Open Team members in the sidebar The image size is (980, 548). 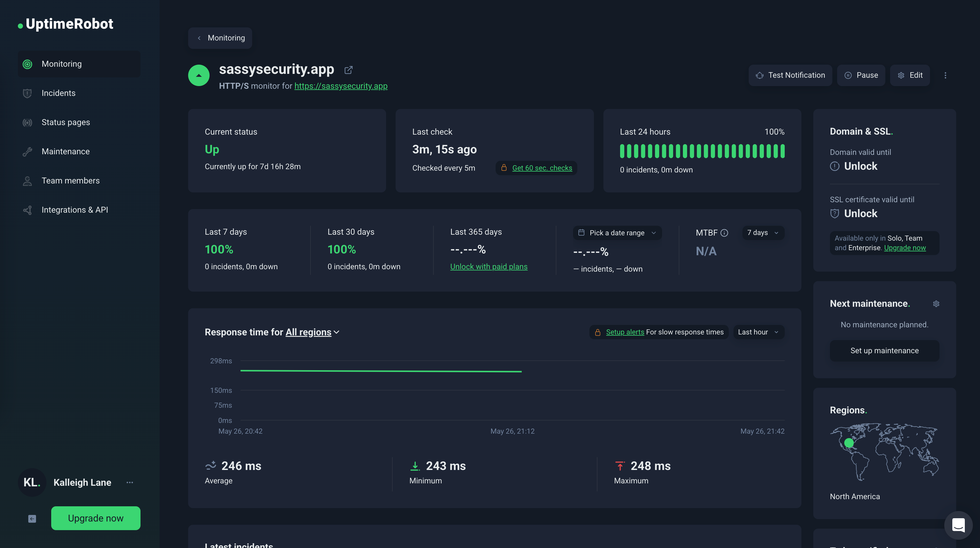[79, 181]
